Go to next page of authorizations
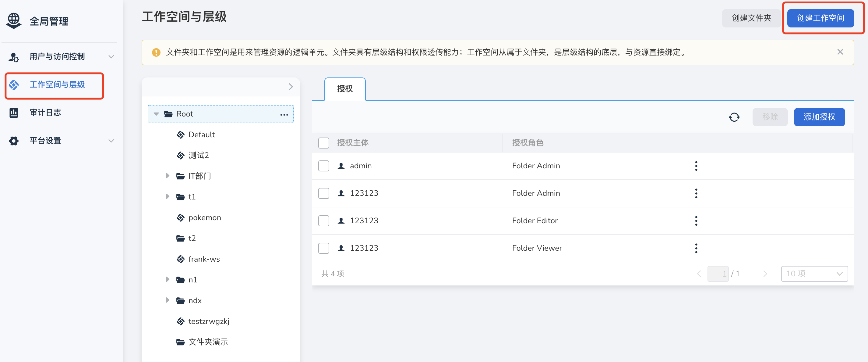Image resolution: width=868 pixels, height=362 pixels. click(x=765, y=274)
